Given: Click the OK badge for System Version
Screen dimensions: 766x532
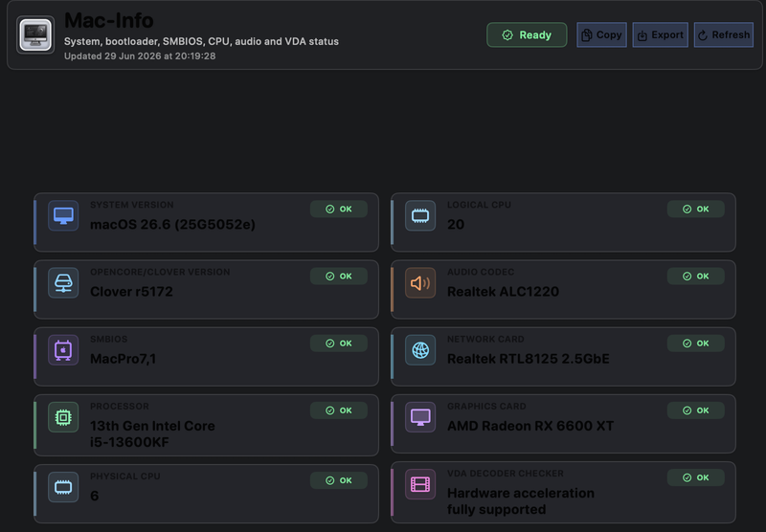Looking at the screenshot, I should pyautogui.click(x=339, y=209).
